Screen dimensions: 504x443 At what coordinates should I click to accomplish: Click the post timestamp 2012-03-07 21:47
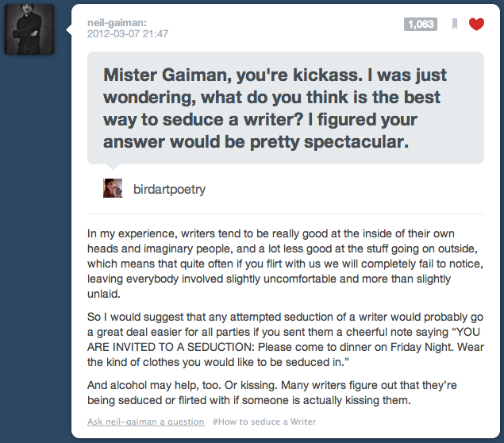(x=127, y=34)
